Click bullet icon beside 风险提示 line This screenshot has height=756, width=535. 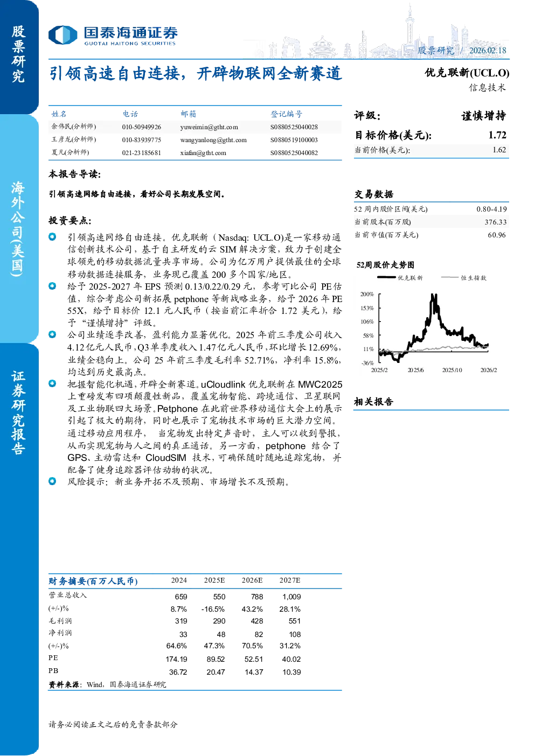click(52, 481)
